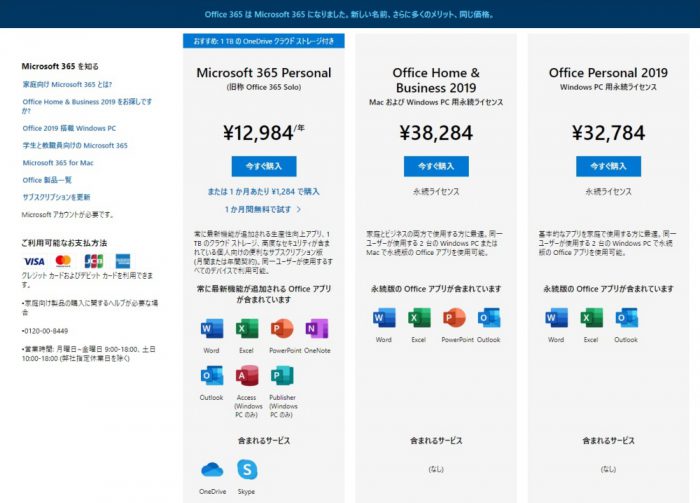Open 'Office 製品一覧' link
This screenshot has width=700, height=503.
[x=47, y=180]
